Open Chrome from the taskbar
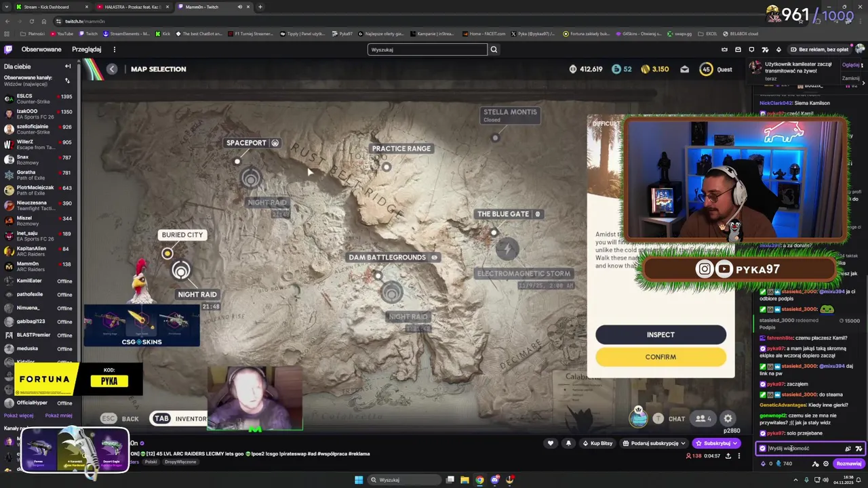The width and height of the screenshot is (868, 488). [x=479, y=480]
